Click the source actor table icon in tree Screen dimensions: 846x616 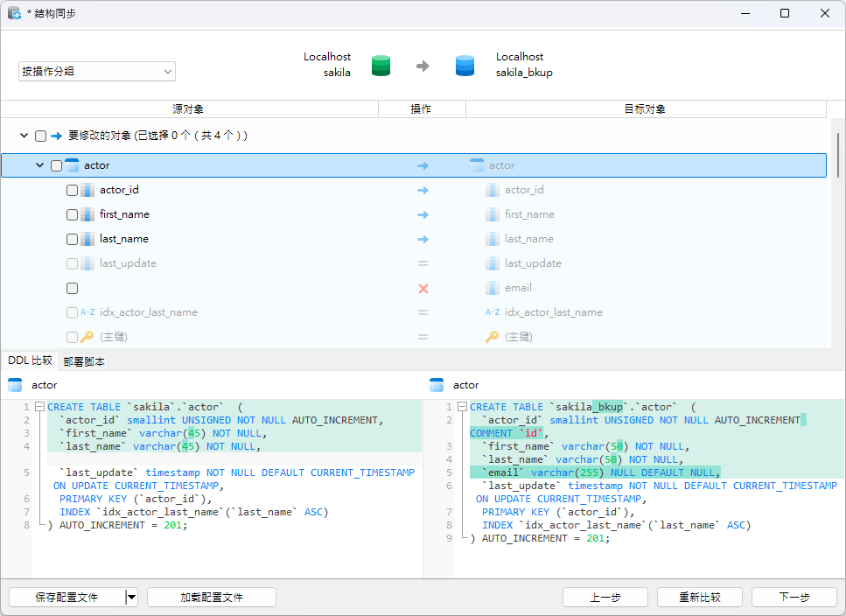[x=73, y=165]
